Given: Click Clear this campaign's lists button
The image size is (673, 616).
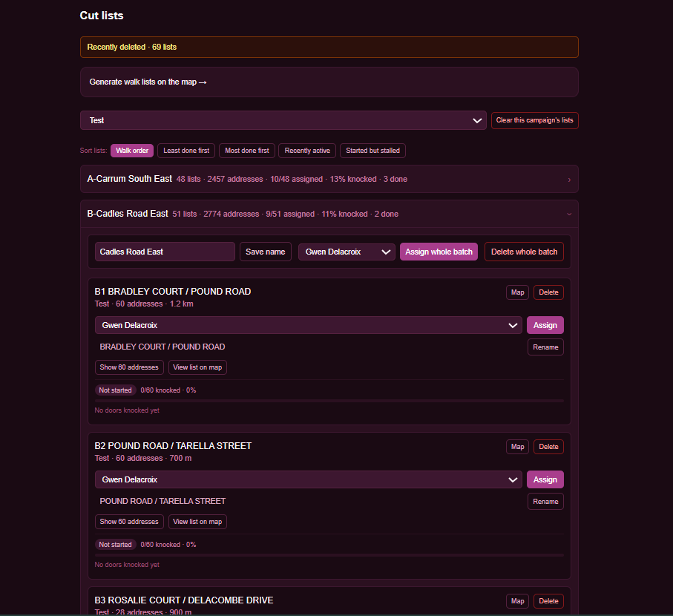Looking at the screenshot, I should pos(535,120).
